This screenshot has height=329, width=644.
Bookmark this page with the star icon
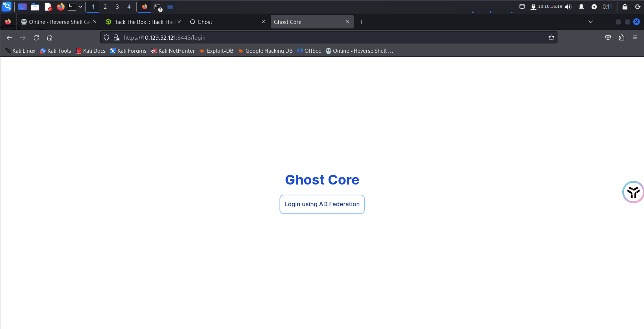(551, 38)
